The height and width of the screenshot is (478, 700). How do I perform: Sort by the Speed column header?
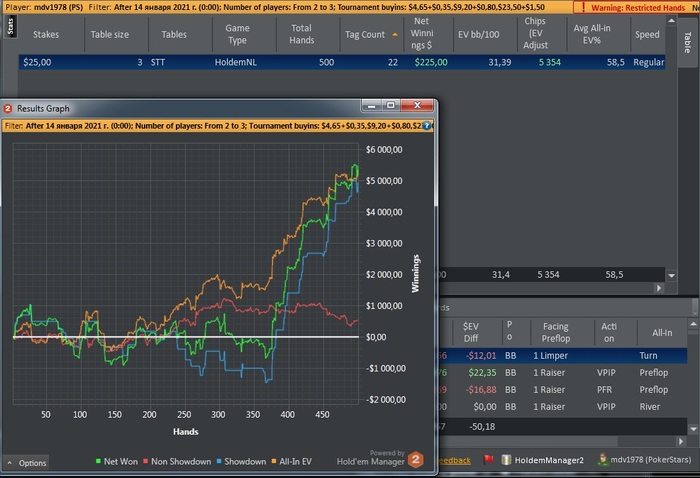click(x=647, y=34)
